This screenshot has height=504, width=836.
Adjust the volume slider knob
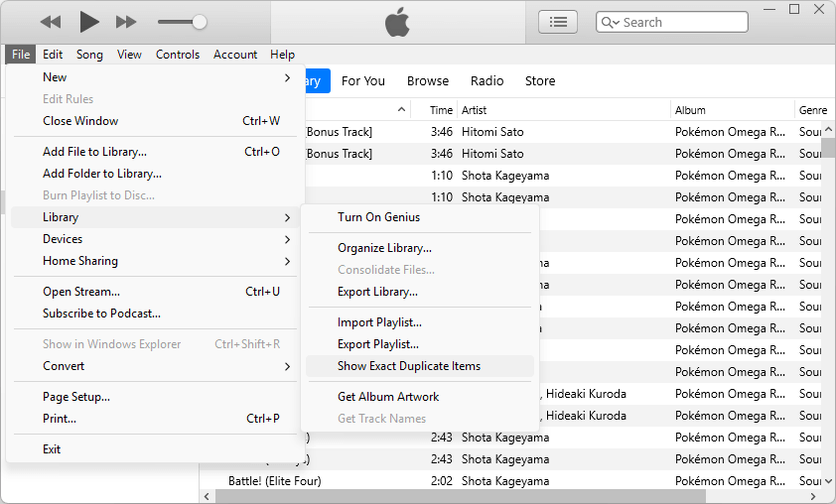pos(200,22)
